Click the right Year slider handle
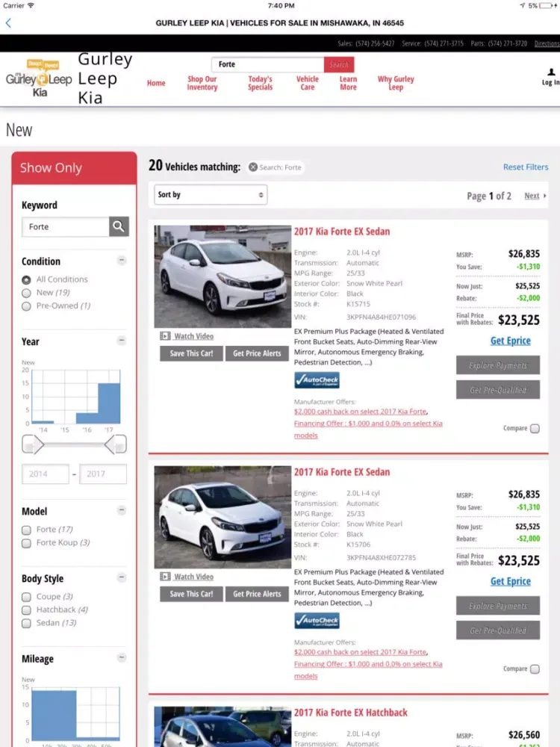 point(116,444)
